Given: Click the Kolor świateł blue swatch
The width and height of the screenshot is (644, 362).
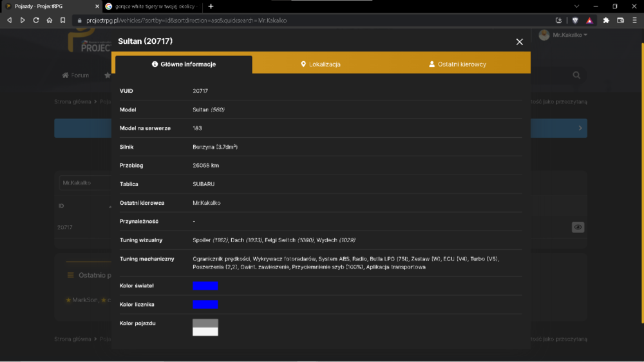Looking at the screenshot, I should (x=205, y=285).
